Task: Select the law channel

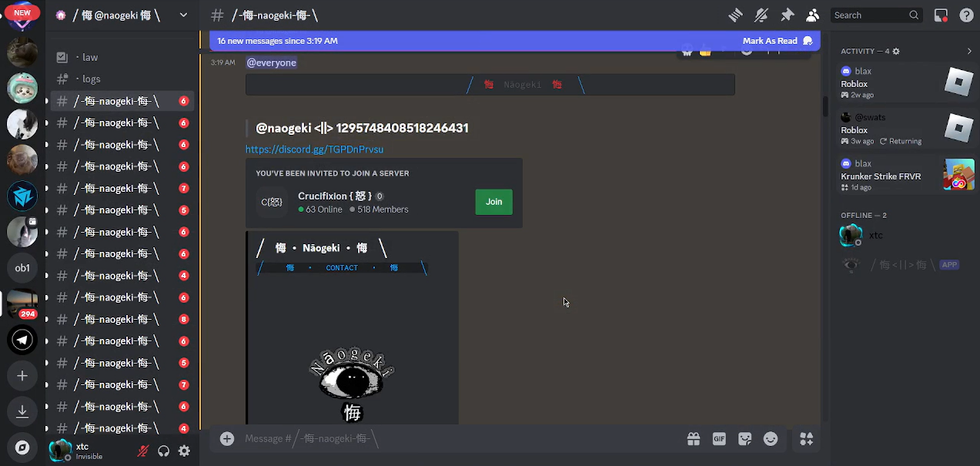Action: 90,57
